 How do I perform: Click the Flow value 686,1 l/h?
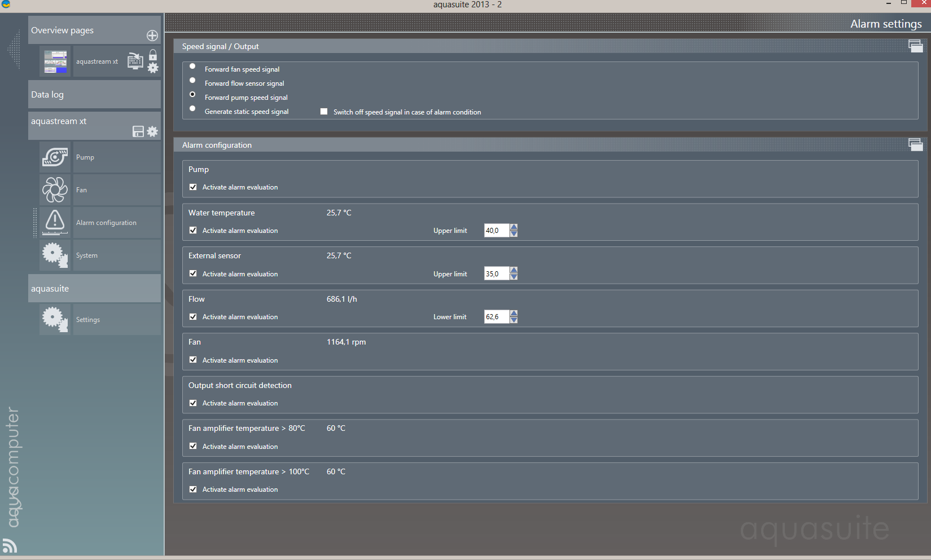tap(342, 299)
